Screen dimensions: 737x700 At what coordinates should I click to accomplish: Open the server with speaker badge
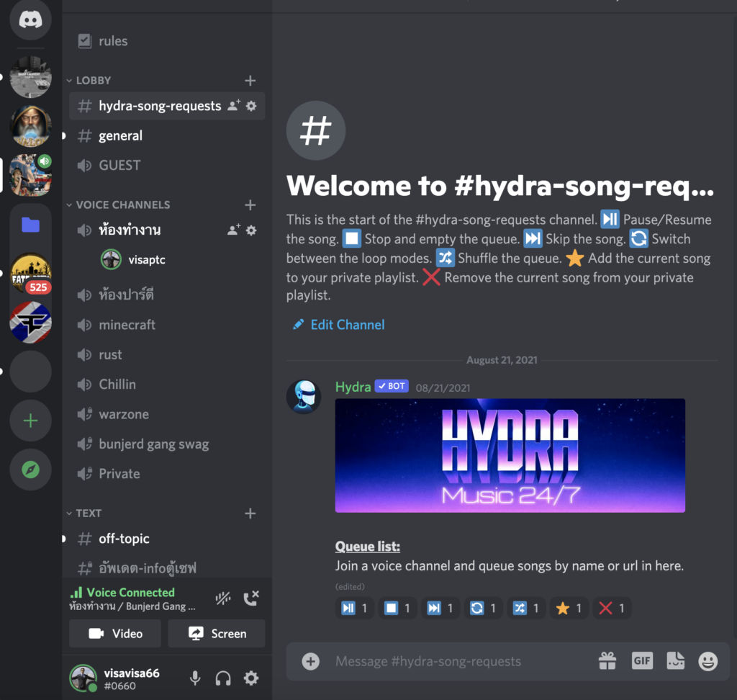[x=30, y=175]
